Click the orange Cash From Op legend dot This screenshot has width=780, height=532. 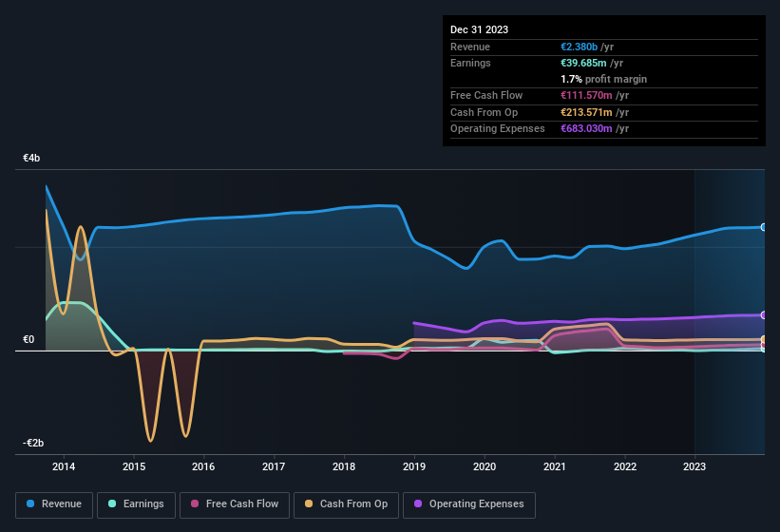click(x=309, y=503)
